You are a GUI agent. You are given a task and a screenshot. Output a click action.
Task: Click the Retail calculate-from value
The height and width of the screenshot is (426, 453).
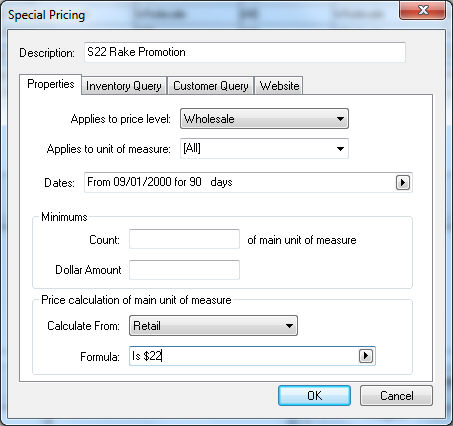click(147, 326)
